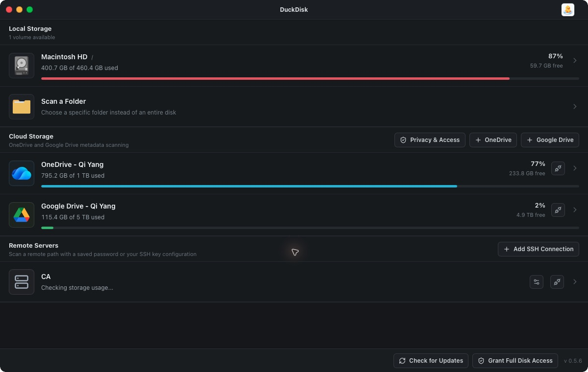Screen dimensions: 588x372
Task: Click '1 volume available' subtitle
Action: (32, 38)
